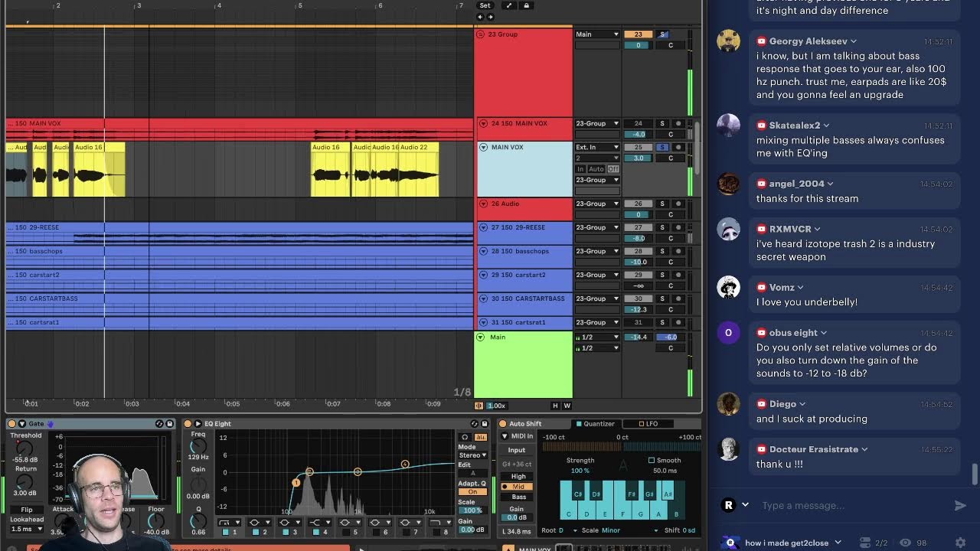Collapse the 23 Group track
This screenshot has height=551, width=980.
pyautogui.click(x=481, y=34)
